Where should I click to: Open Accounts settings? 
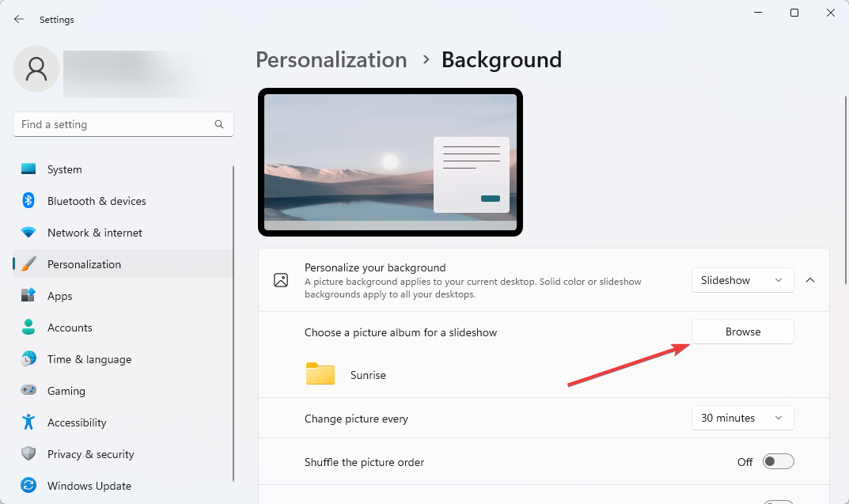pos(123,327)
